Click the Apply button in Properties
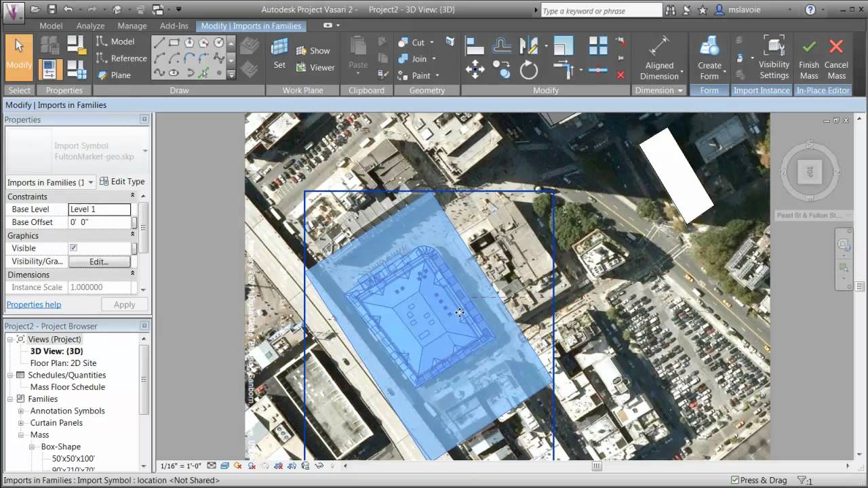 point(124,304)
